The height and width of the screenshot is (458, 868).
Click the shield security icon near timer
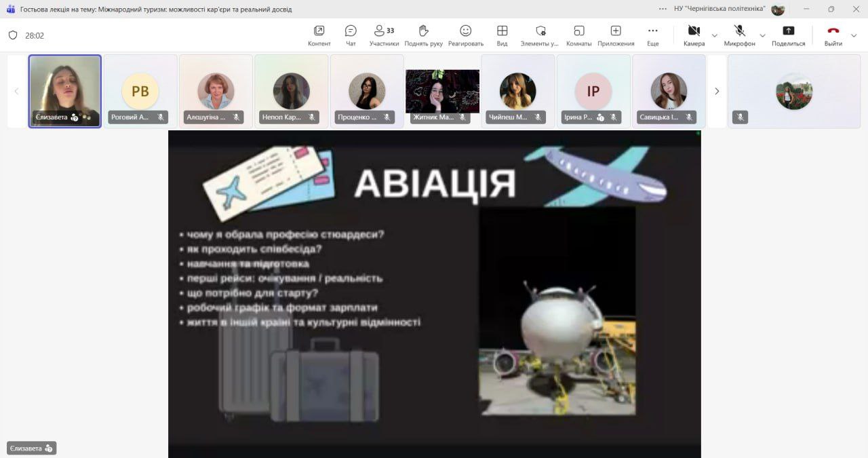point(13,35)
